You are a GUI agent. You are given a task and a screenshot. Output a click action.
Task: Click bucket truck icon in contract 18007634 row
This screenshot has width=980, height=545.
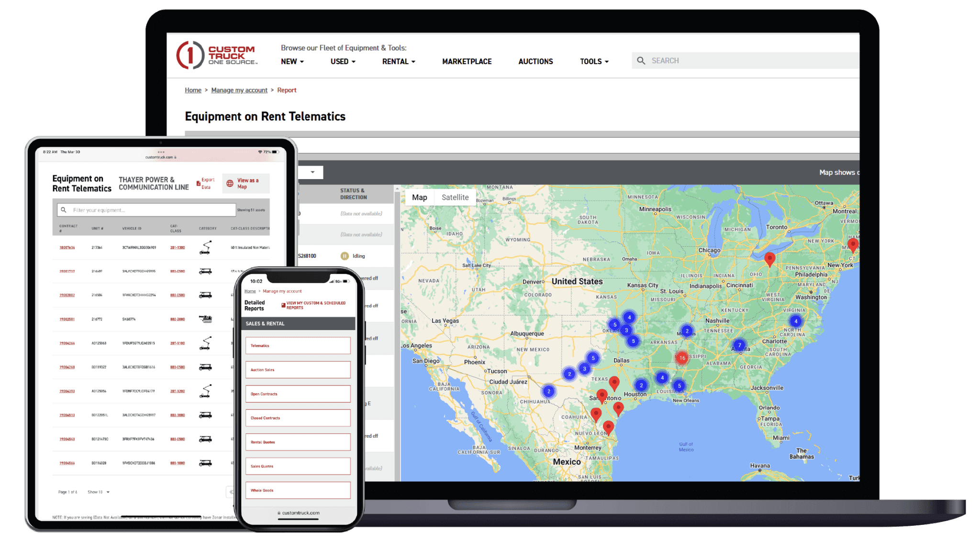(206, 248)
